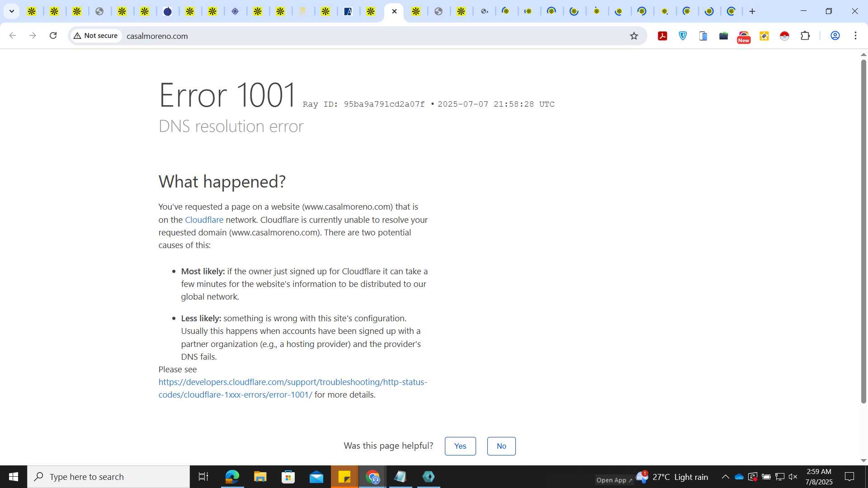This screenshot has height=488, width=868.
Task: Open Task View on the taskbar
Action: (x=203, y=477)
